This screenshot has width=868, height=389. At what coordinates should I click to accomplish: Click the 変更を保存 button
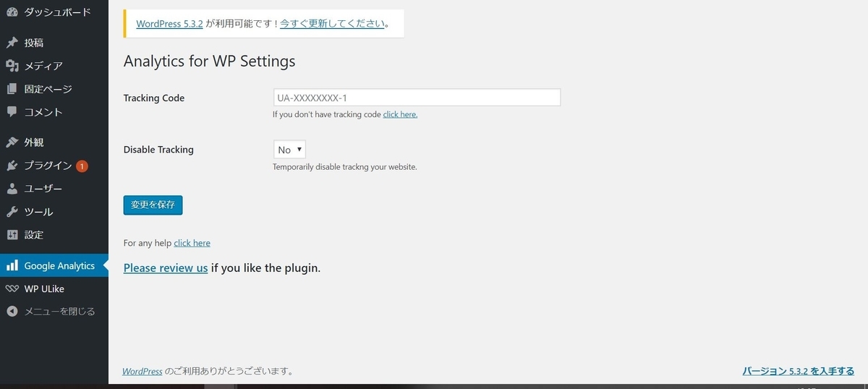click(x=153, y=205)
